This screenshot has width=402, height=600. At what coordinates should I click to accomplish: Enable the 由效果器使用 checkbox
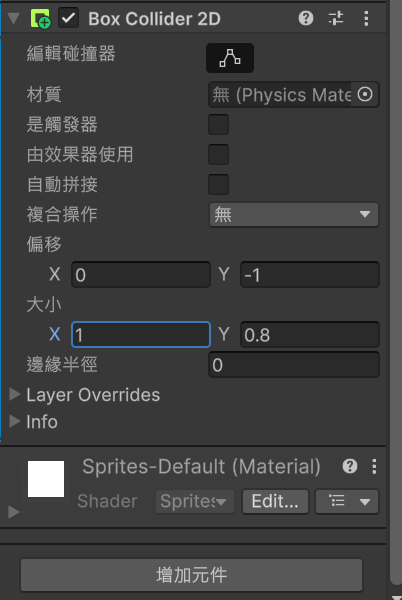point(218,154)
